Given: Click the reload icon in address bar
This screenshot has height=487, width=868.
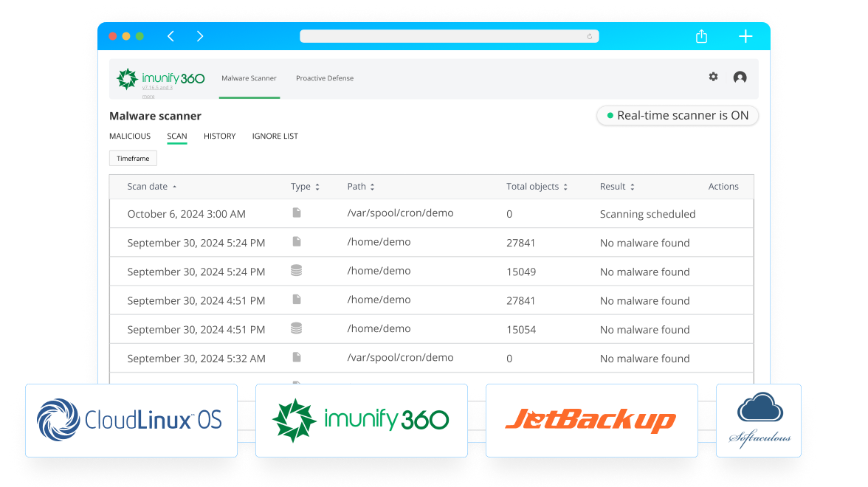Looking at the screenshot, I should click(589, 37).
